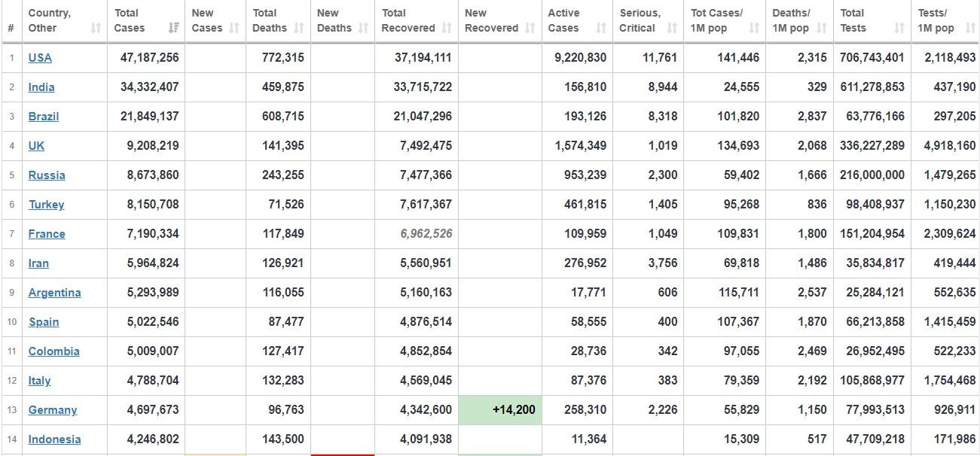The height and width of the screenshot is (456, 980).
Task: Click Brazil total cases 21,849,137
Action: click(150, 117)
